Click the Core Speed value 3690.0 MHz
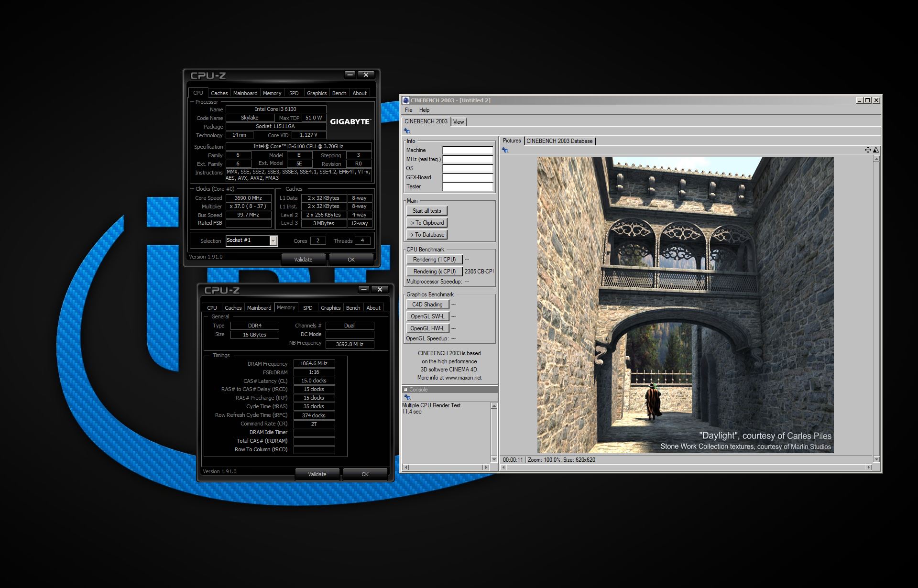The height and width of the screenshot is (588, 918). coord(248,198)
